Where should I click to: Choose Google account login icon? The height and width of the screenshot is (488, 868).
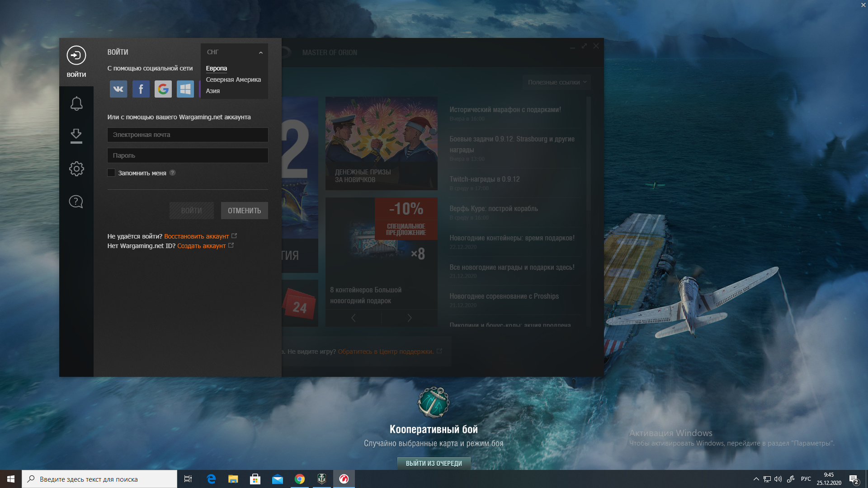(x=163, y=89)
